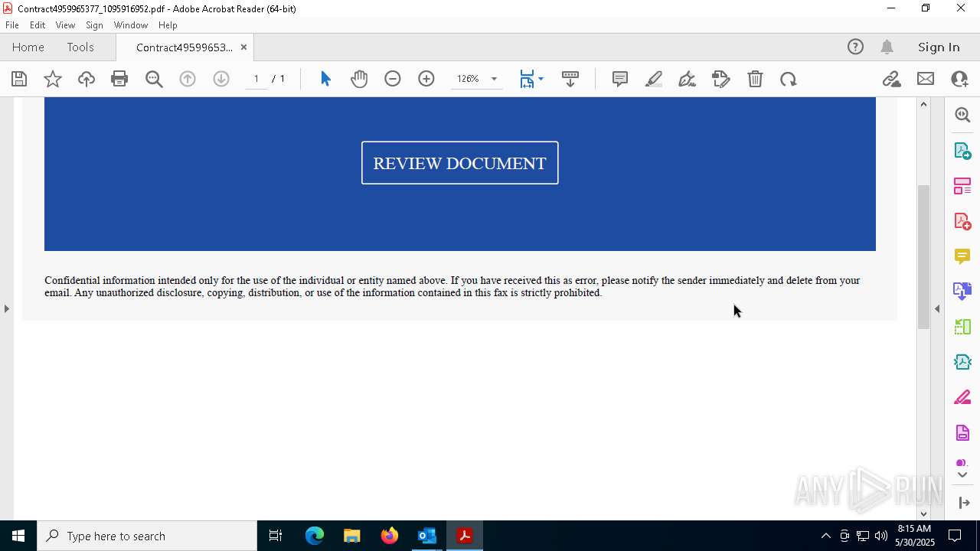Image resolution: width=980 pixels, height=551 pixels.
Task: Select the highlight text tool
Action: (x=654, y=79)
